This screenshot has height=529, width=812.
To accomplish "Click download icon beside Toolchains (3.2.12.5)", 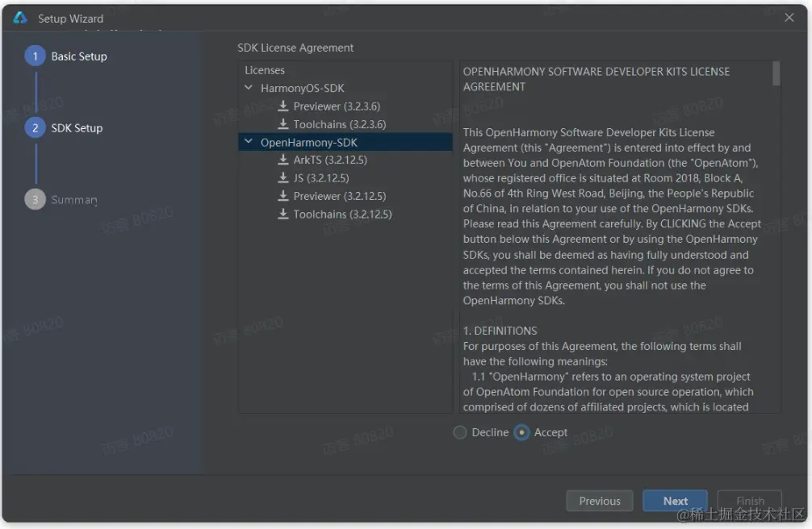I will tap(283, 214).
